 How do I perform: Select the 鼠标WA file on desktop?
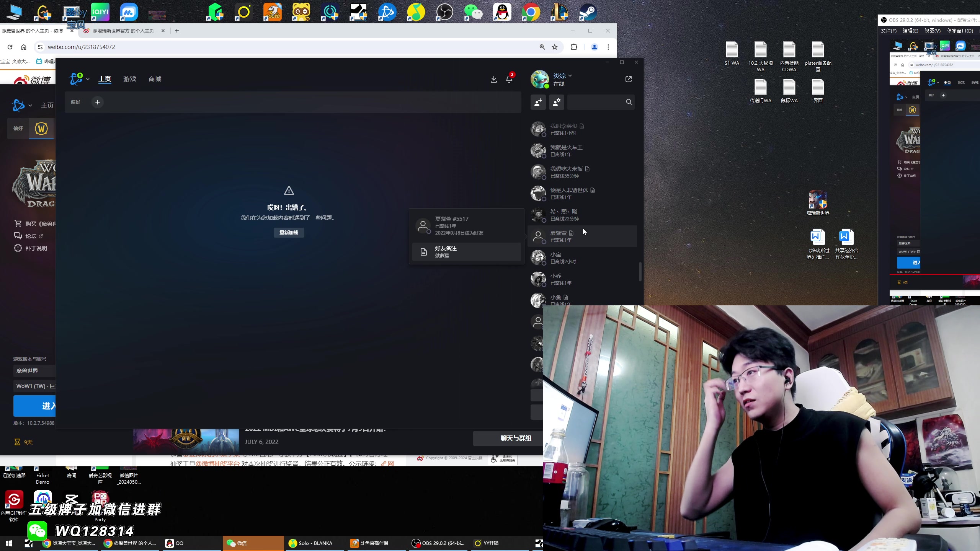pos(789,91)
